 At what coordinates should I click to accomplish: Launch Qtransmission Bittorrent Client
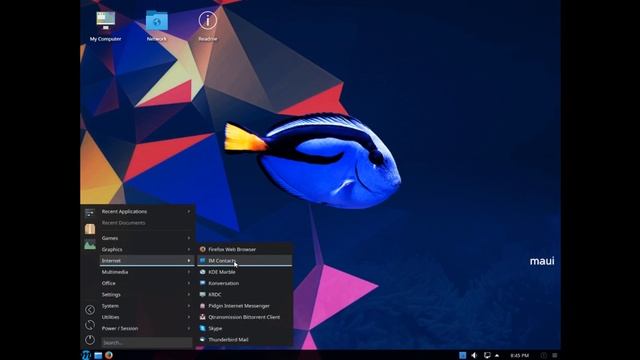(x=244, y=317)
